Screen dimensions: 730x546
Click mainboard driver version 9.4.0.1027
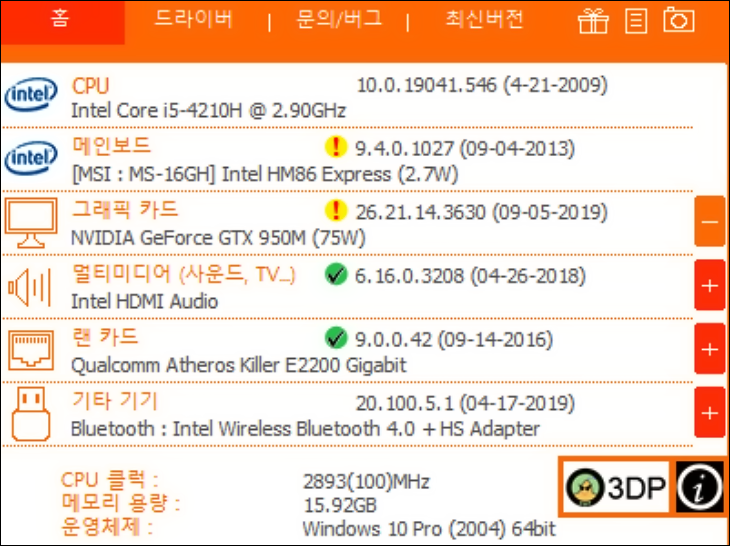[465, 149]
